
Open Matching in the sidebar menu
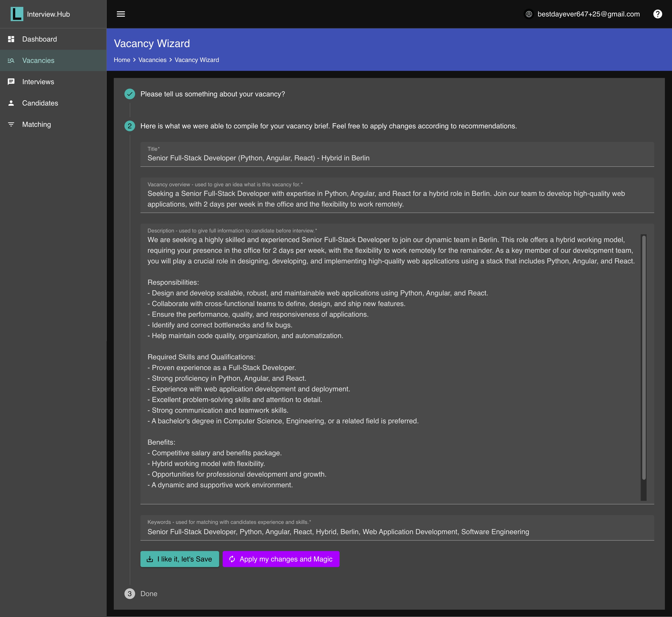[x=36, y=125]
